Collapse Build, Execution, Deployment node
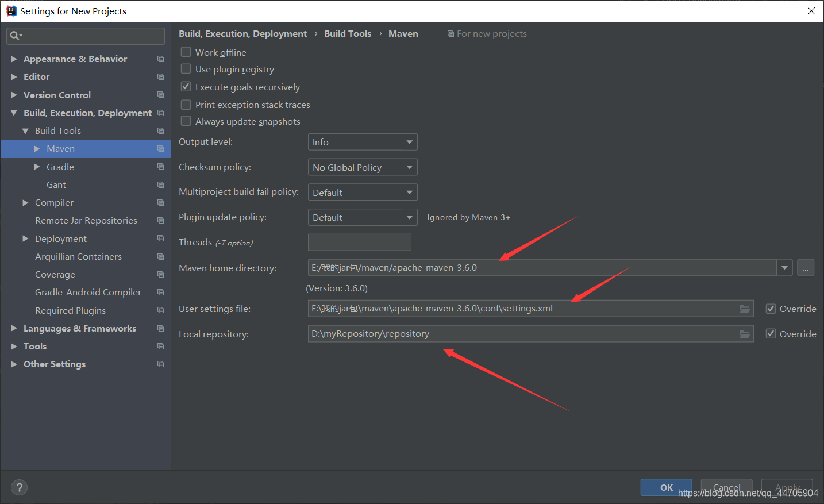824x504 pixels. pyautogui.click(x=14, y=113)
